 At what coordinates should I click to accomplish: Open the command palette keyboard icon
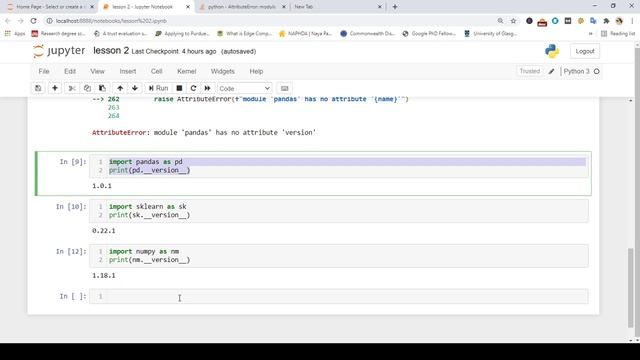tap(284, 88)
